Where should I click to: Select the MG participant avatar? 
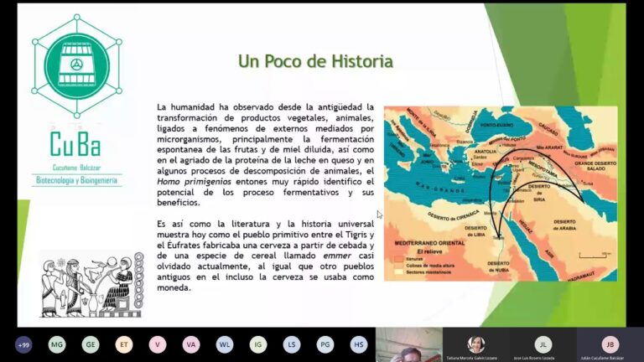click(57, 344)
